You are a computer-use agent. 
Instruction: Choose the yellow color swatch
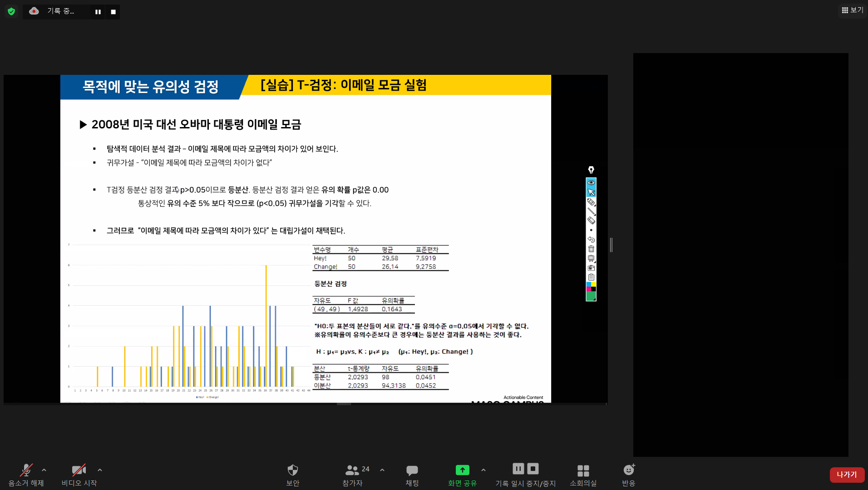[x=593, y=284]
